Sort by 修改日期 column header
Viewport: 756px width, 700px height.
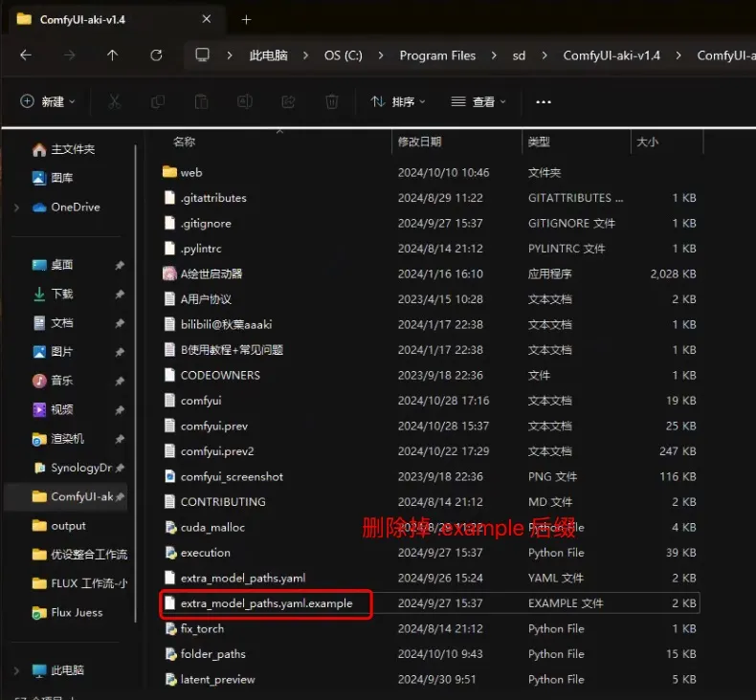tap(419, 142)
